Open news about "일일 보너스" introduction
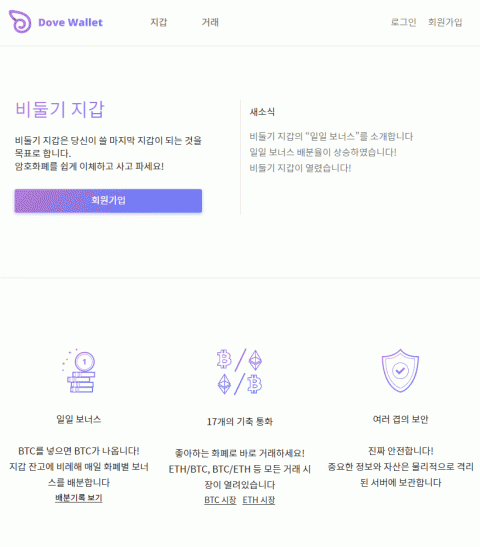The image size is (480, 547). click(331, 136)
